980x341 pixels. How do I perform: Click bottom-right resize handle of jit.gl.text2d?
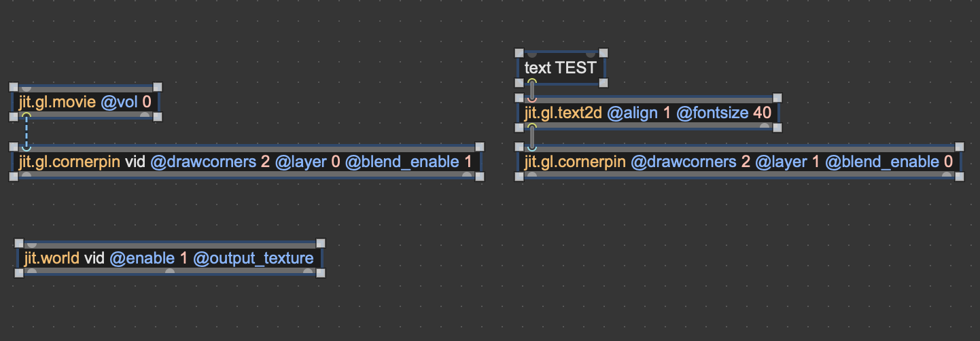[777, 127]
